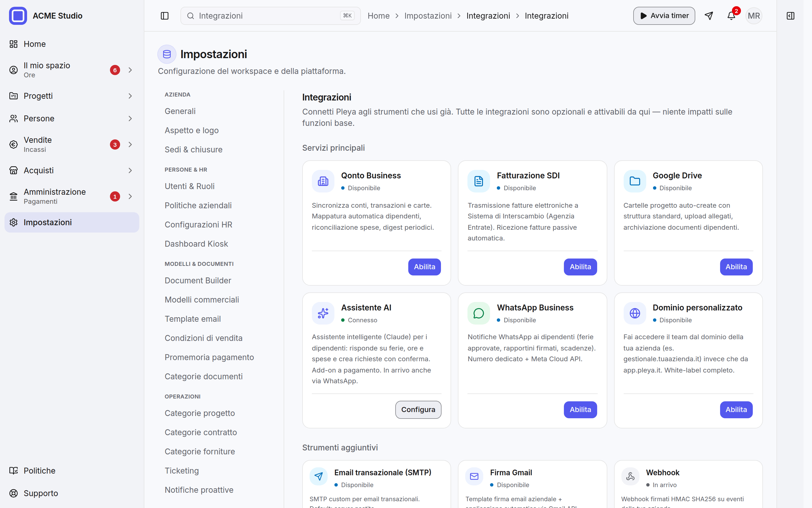Viewport: 812px width, 508px height.
Task: Click the Email transazionale send icon
Action: click(x=318, y=476)
